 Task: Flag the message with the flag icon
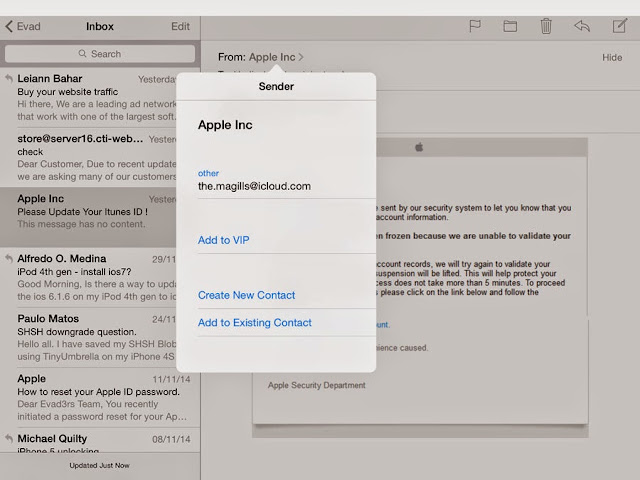coord(475,27)
